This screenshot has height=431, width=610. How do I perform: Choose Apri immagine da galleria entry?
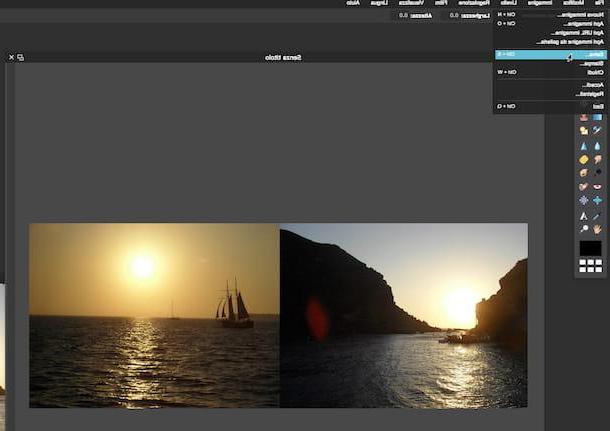pyautogui.click(x=550, y=42)
